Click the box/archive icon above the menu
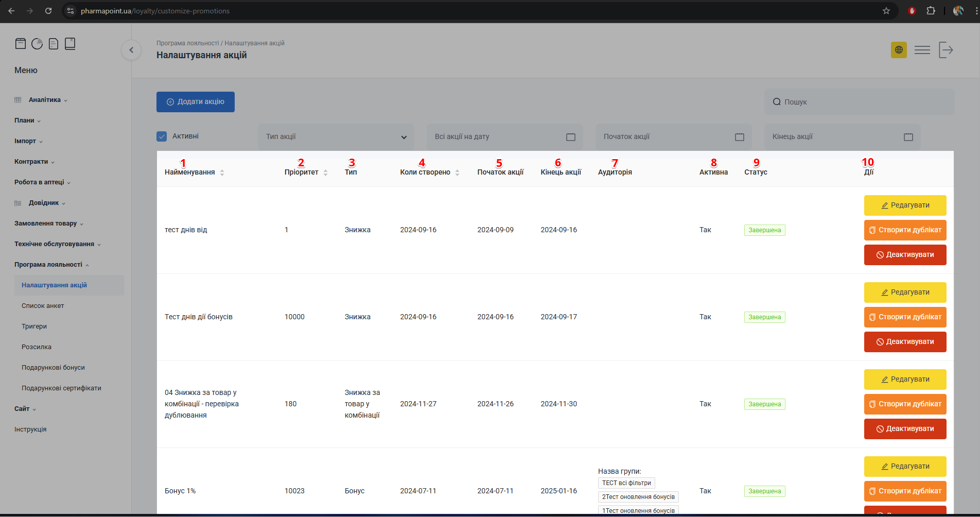 tap(21, 44)
